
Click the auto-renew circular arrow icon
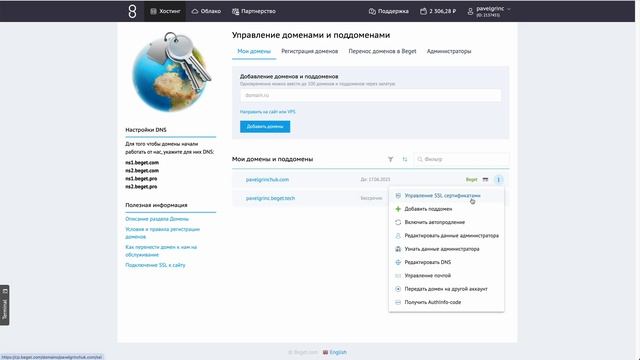tap(398, 222)
